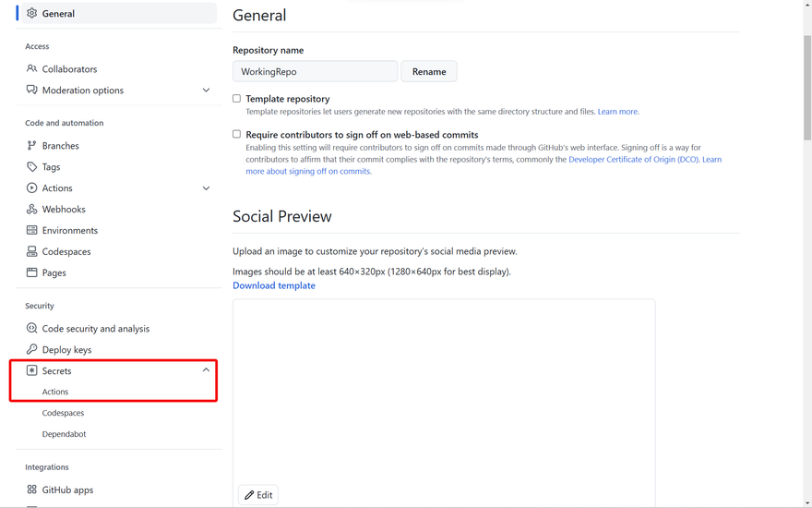The width and height of the screenshot is (812, 508).
Task: Click the Codespaces icon in sidebar
Action: tap(31, 252)
